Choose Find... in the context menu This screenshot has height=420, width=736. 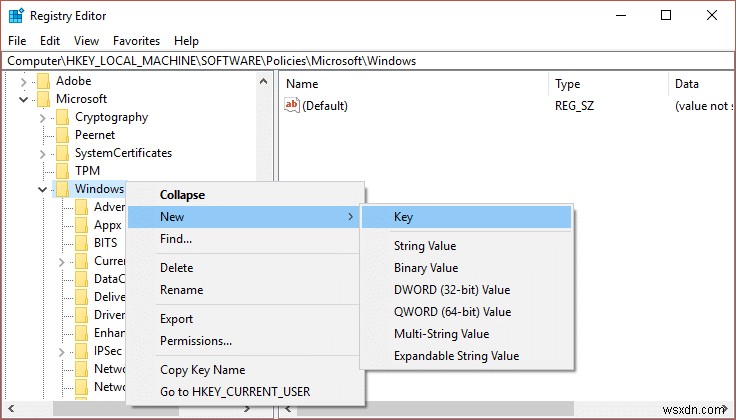coord(245,239)
